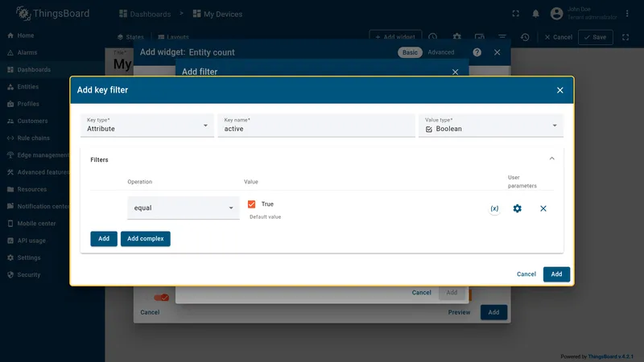Switch to Advanced mode in Add widget

click(441, 52)
